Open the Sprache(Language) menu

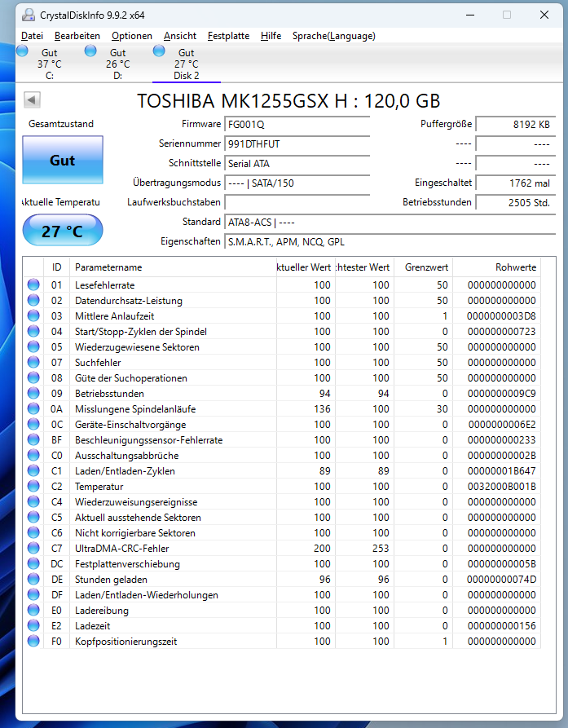[x=333, y=36]
